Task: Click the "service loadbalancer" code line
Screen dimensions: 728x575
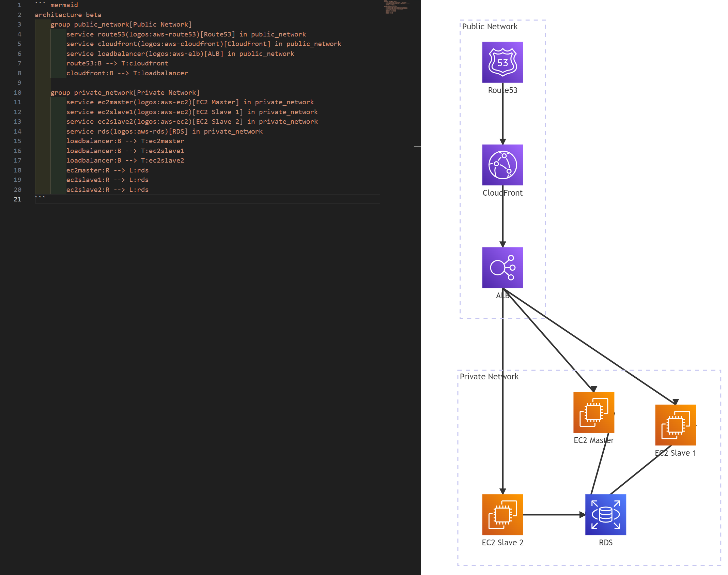Action: [180, 54]
